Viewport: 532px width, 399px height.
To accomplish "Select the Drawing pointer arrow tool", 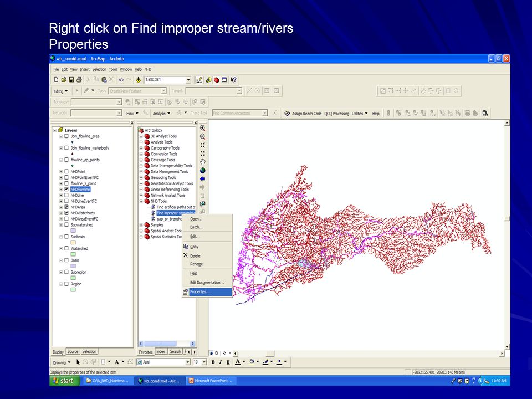I will 78,362.
